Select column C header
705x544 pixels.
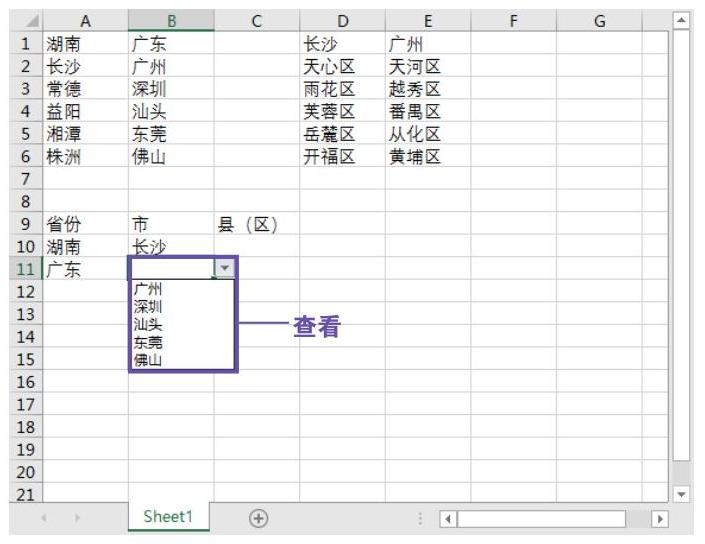tap(257, 21)
